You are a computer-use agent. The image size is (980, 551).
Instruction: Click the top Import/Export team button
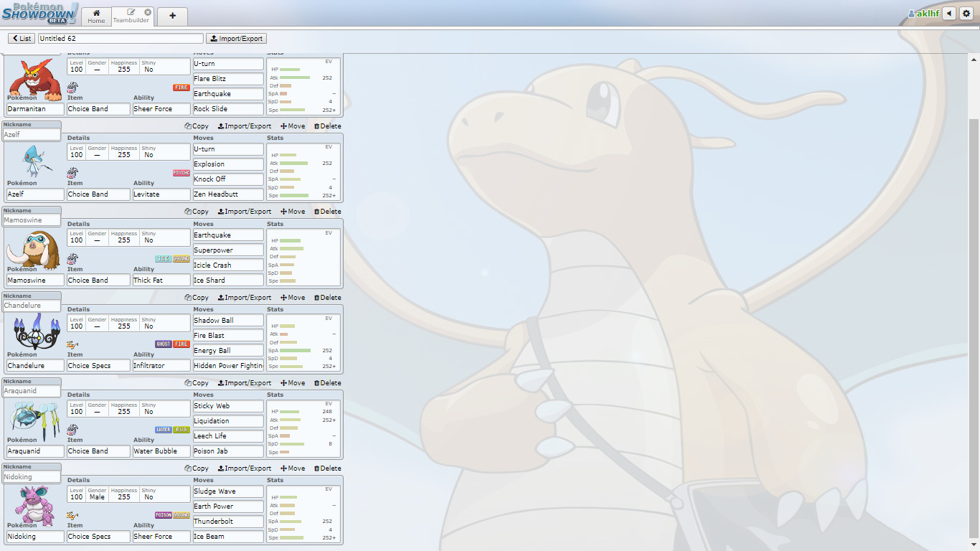236,39
